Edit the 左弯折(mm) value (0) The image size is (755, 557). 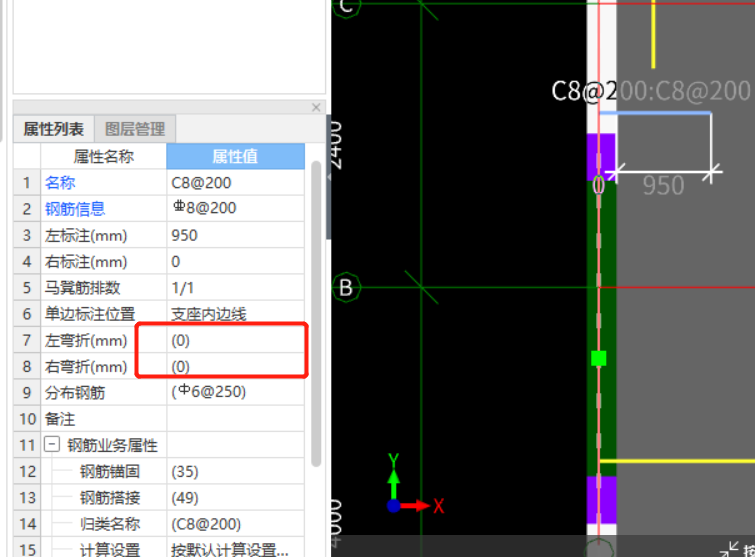(235, 340)
